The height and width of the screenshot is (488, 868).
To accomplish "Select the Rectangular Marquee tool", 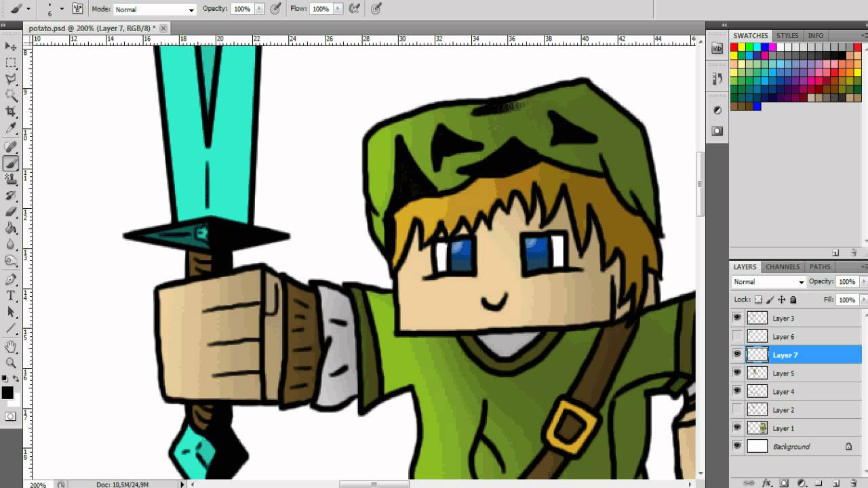I will 11,63.
